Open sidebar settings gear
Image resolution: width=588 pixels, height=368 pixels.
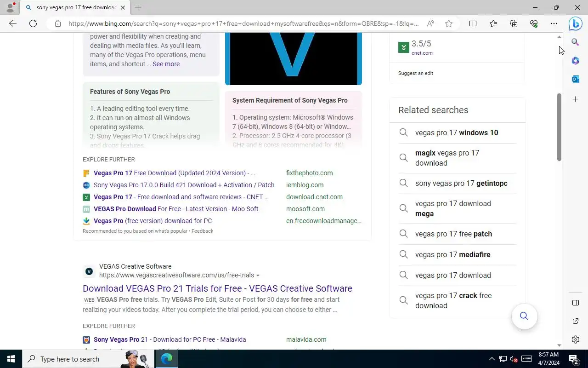click(x=576, y=339)
